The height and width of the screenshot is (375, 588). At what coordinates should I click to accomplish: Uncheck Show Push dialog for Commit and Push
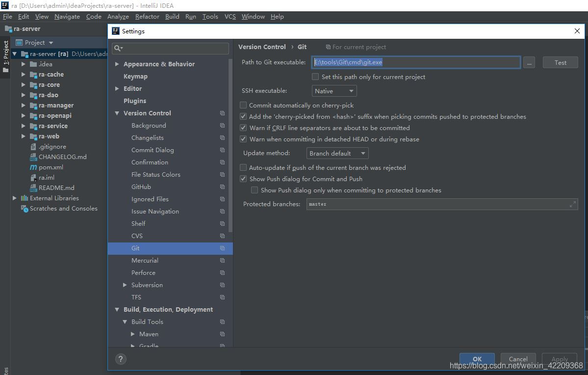pos(243,179)
